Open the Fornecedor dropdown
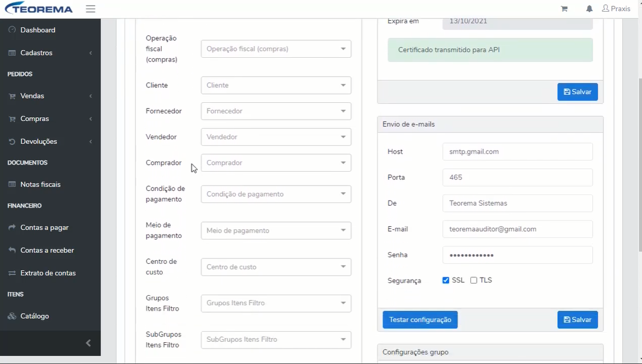 (276, 111)
